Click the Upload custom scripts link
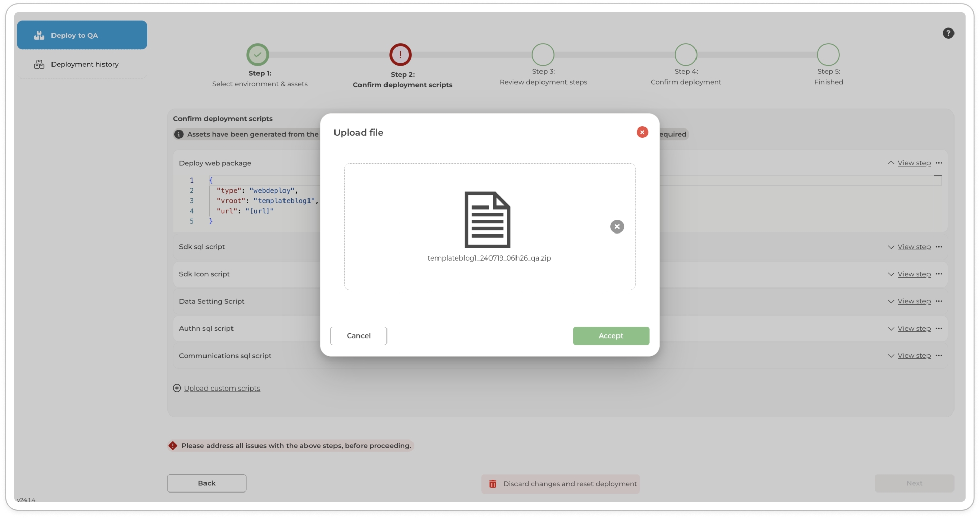The height and width of the screenshot is (518, 980). (x=221, y=388)
